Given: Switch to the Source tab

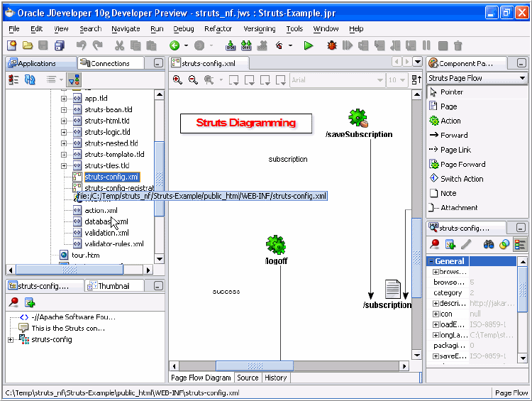Looking at the screenshot, I should coord(248,378).
